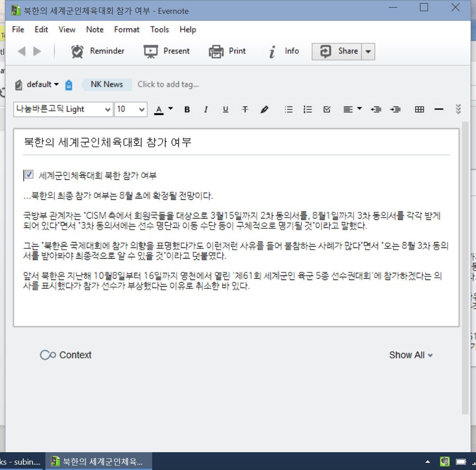
Task: Insert a horizontal rule line
Action: [x=439, y=109]
